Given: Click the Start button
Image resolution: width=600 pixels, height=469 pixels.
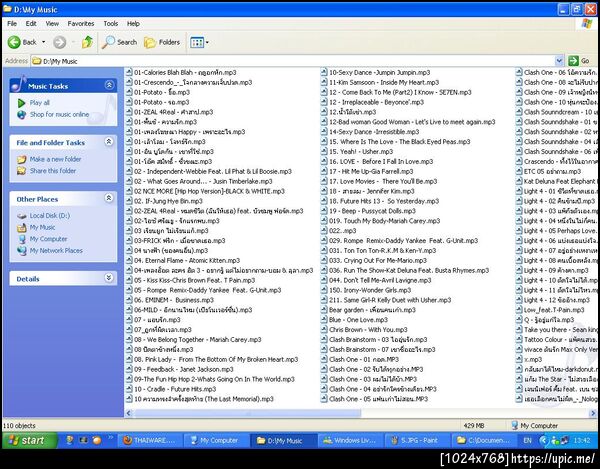Looking at the screenshot, I should coord(29,440).
